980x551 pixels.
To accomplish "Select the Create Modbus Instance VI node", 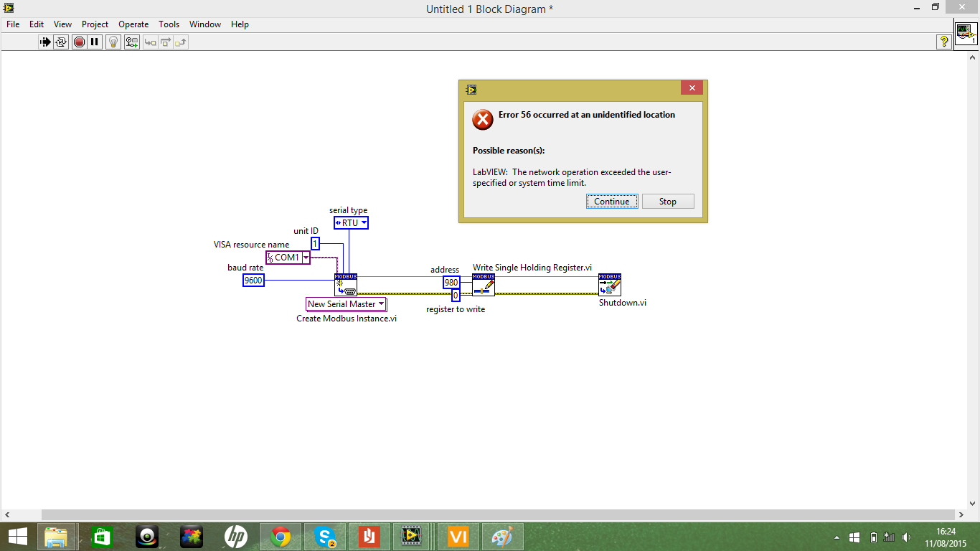I will coord(346,285).
